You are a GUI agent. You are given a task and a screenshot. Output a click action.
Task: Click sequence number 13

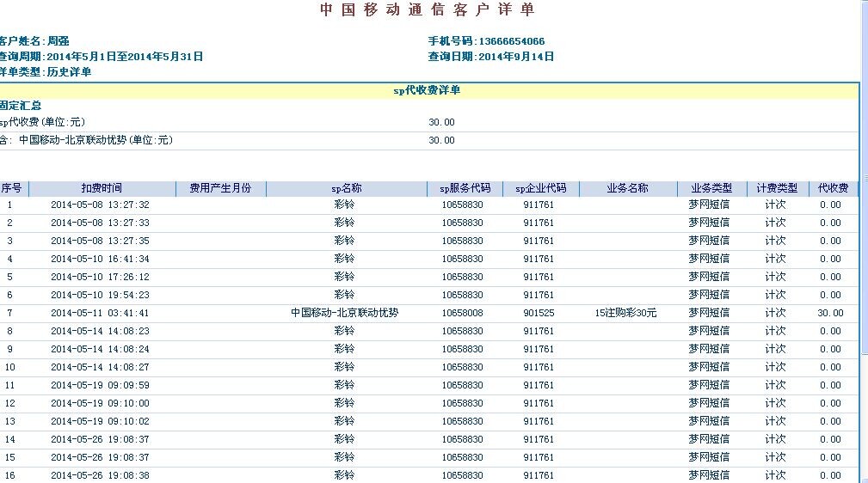tap(10, 421)
